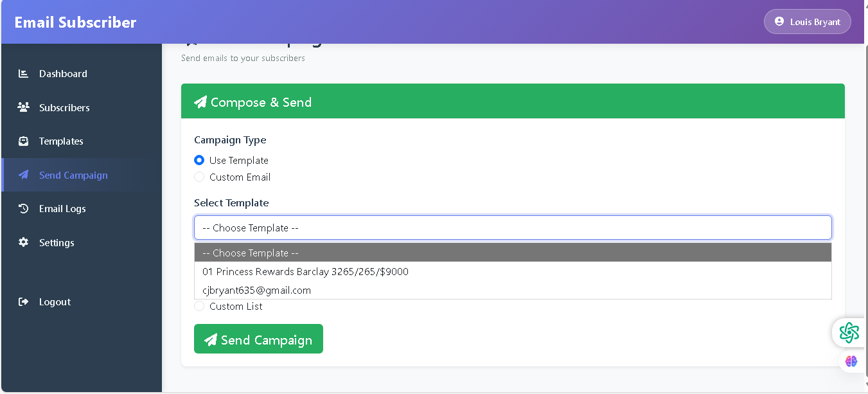The image size is (868, 394).
Task: Open the ChatGPT floating extension icon
Action: pyautogui.click(x=849, y=332)
